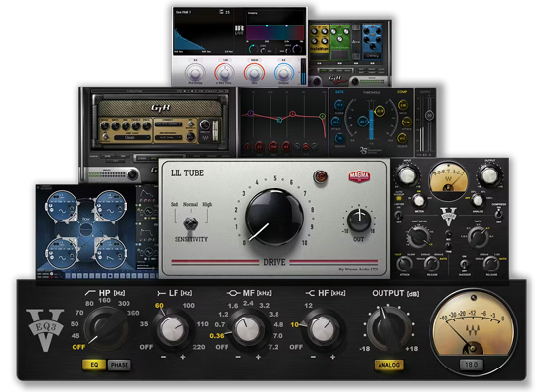
Task: Click the Mix knob on the reverb
Action: pos(254,73)
